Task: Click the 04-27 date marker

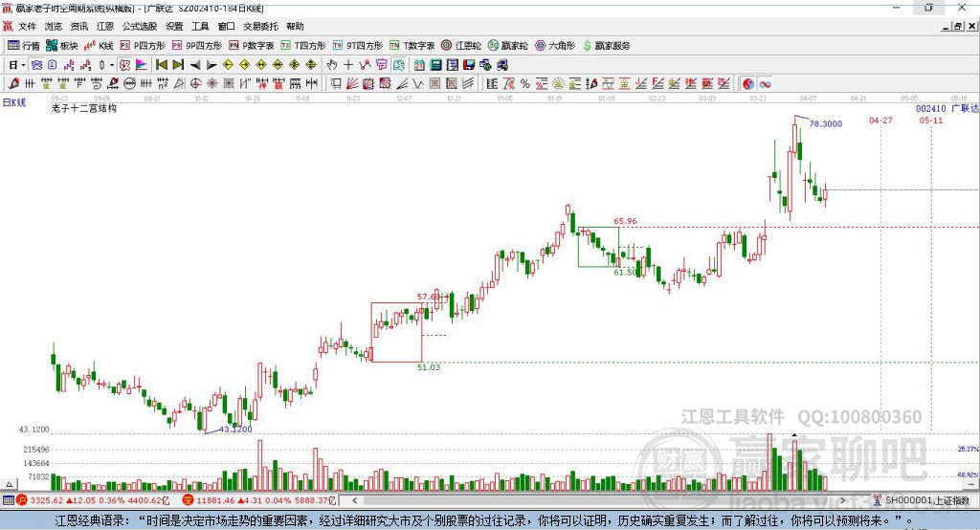Action: coord(880,120)
